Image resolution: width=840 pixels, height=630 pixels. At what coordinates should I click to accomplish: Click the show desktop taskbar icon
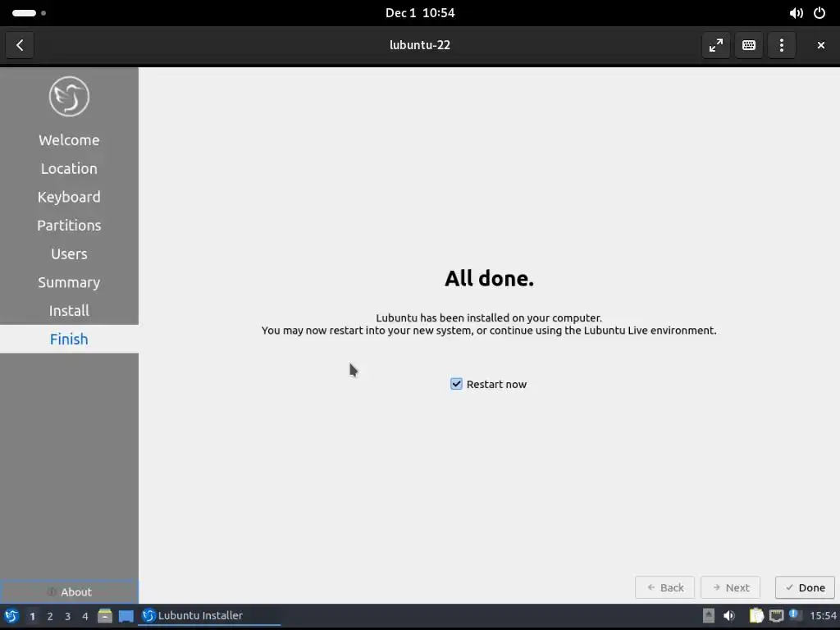pos(126,616)
